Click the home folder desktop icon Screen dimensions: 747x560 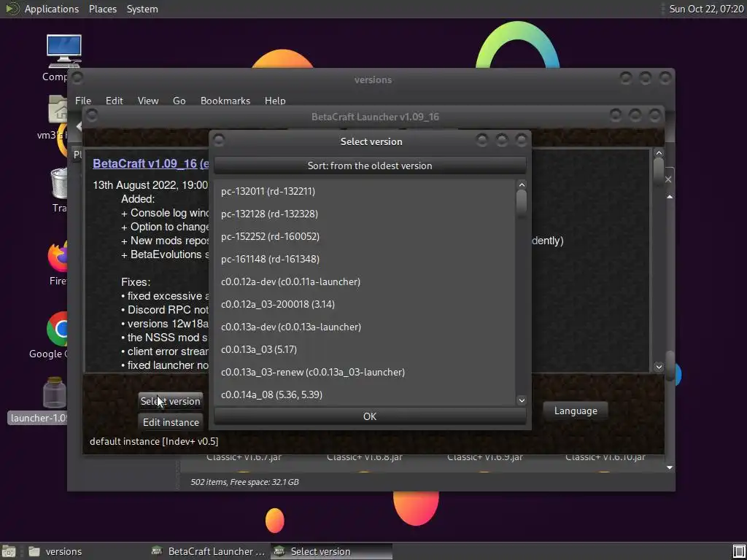click(x=58, y=111)
